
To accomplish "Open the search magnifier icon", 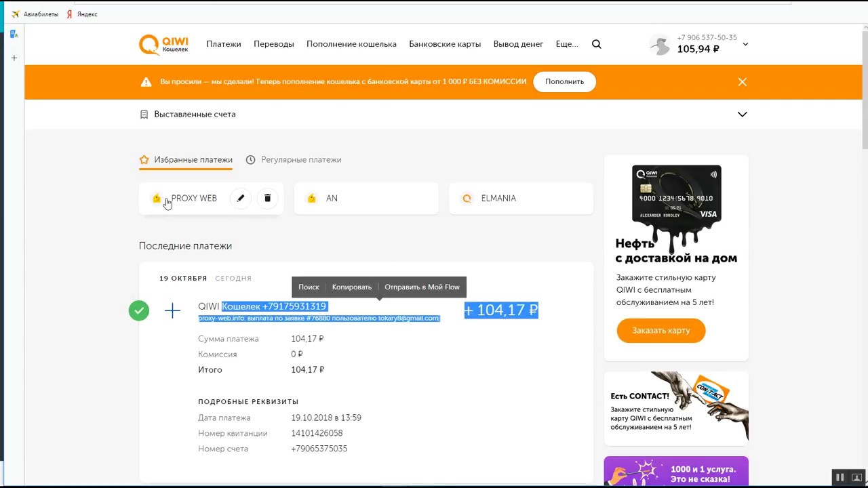I will (597, 44).
